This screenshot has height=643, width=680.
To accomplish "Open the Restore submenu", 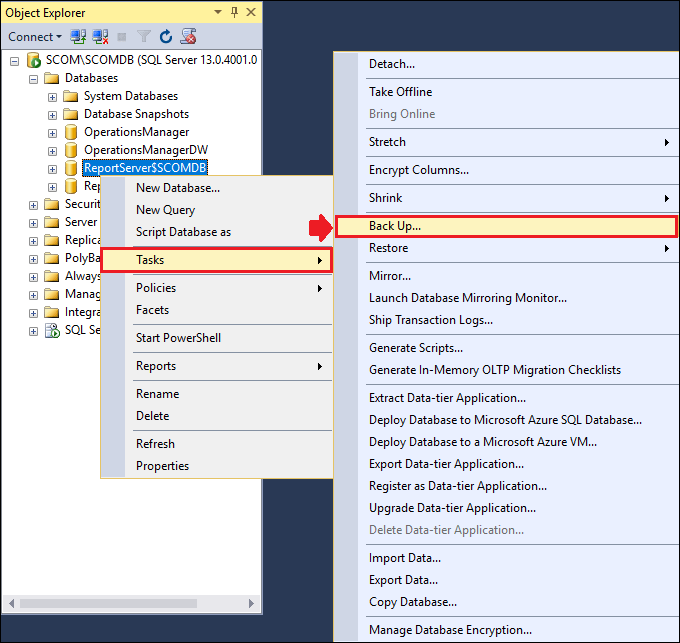I will click(506, 248).
